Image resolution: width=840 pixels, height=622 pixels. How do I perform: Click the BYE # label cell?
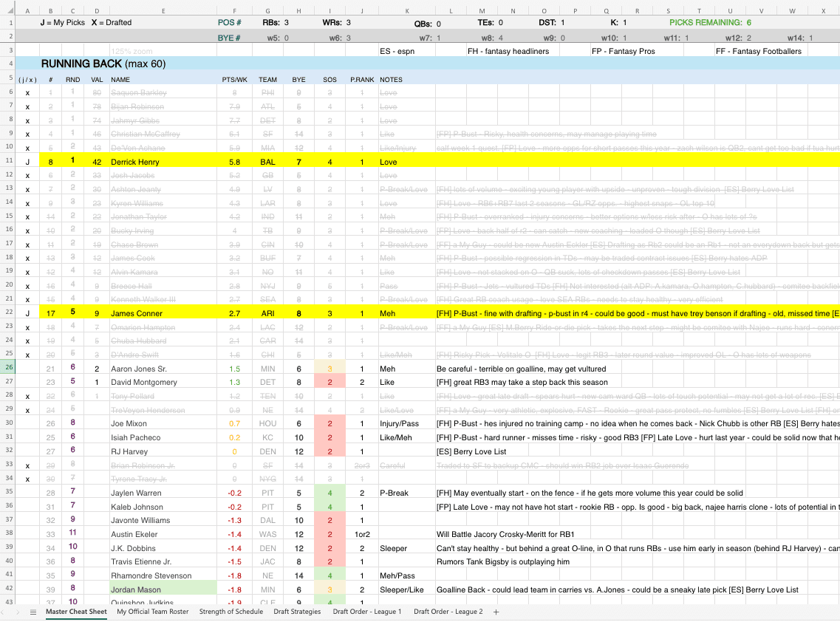coord(229,38)
